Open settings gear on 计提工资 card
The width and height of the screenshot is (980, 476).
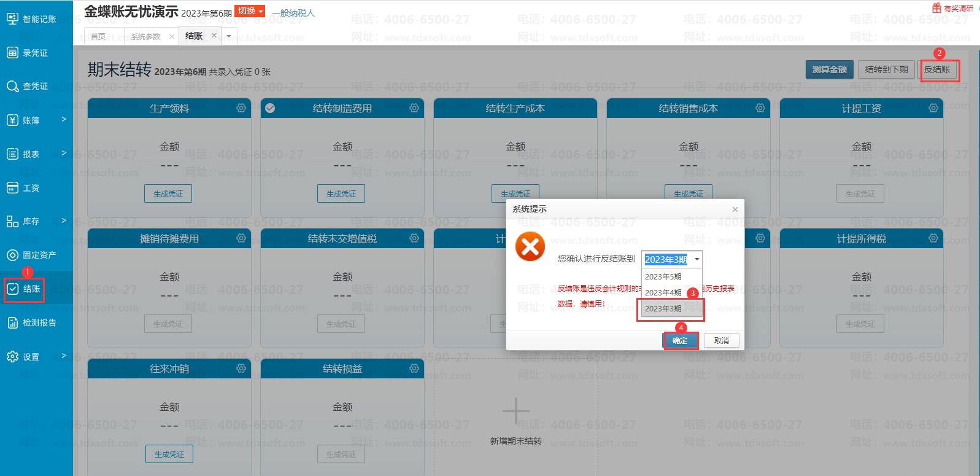[x=933, y=108]
